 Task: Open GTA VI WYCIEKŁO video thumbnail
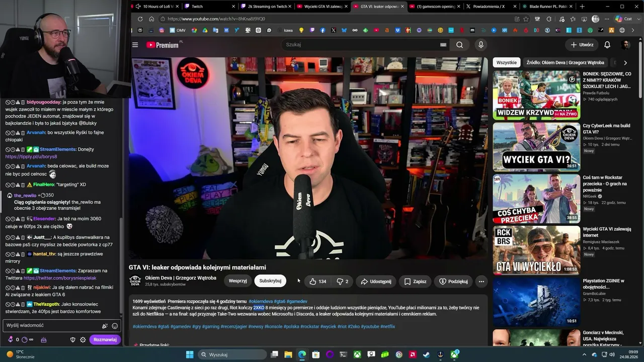[536, 250]
